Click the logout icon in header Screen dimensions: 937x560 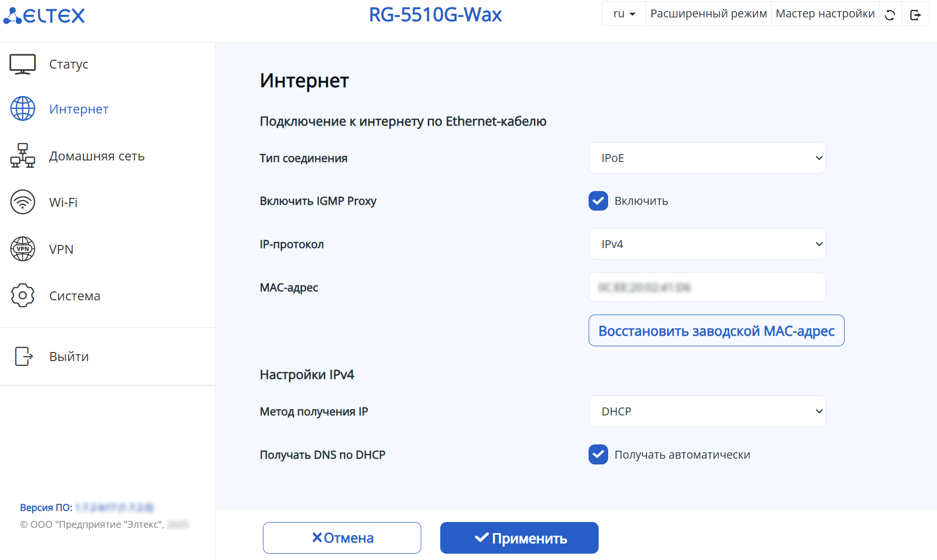pyautogui.click(x=915, y=15)
